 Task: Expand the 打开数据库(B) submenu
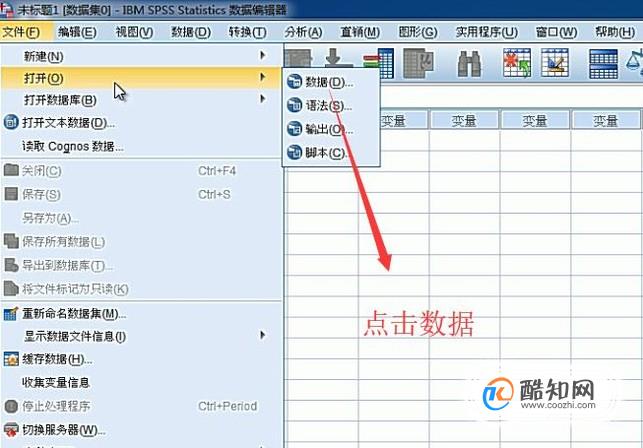pos(141,100)
